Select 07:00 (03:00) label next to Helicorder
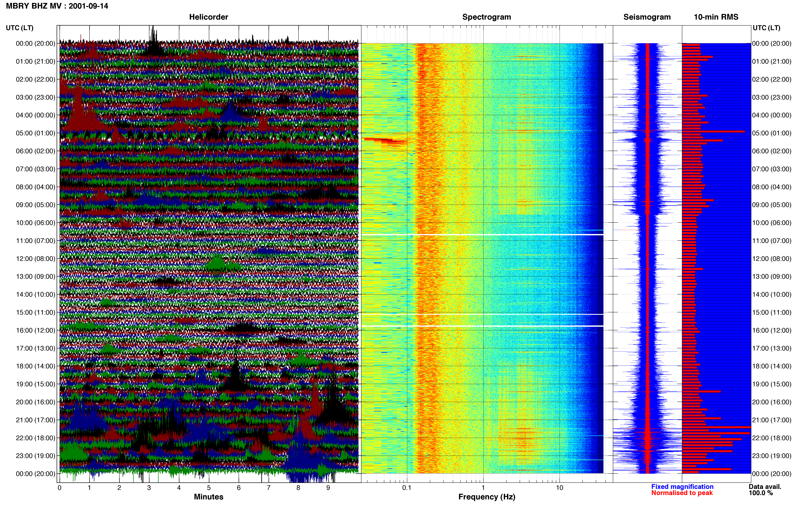Image resolution: width=812 pixels, height=508 pixels. point(36,169)
